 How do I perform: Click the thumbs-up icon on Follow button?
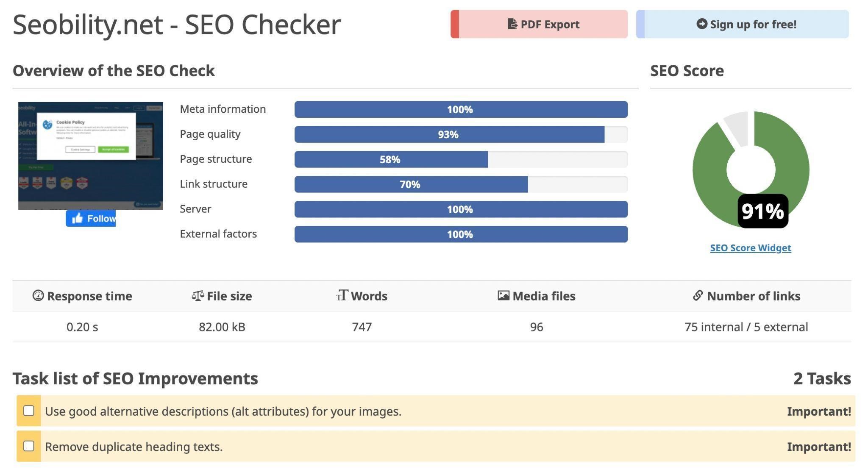(77, 218)
